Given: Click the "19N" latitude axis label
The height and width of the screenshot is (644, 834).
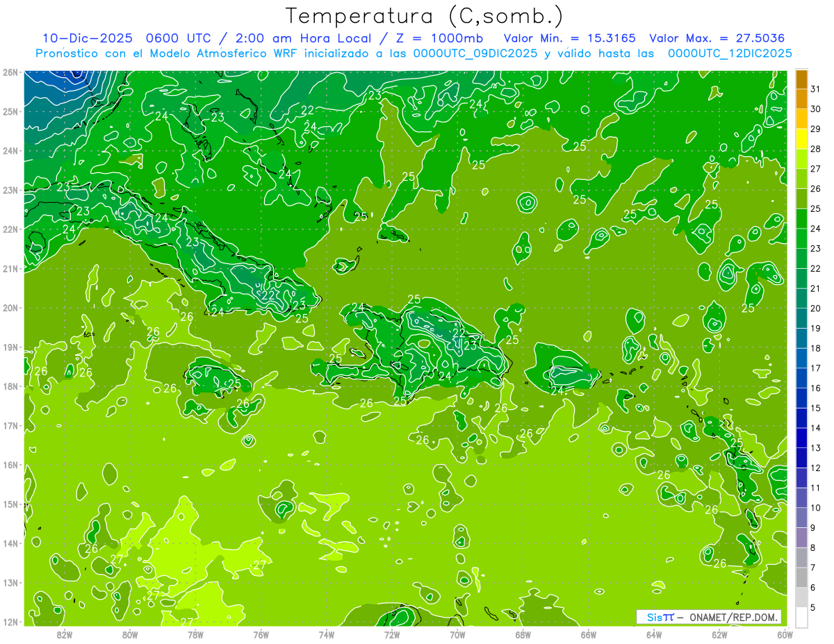Looking at the screenshot, I should (x=10, y=347).
